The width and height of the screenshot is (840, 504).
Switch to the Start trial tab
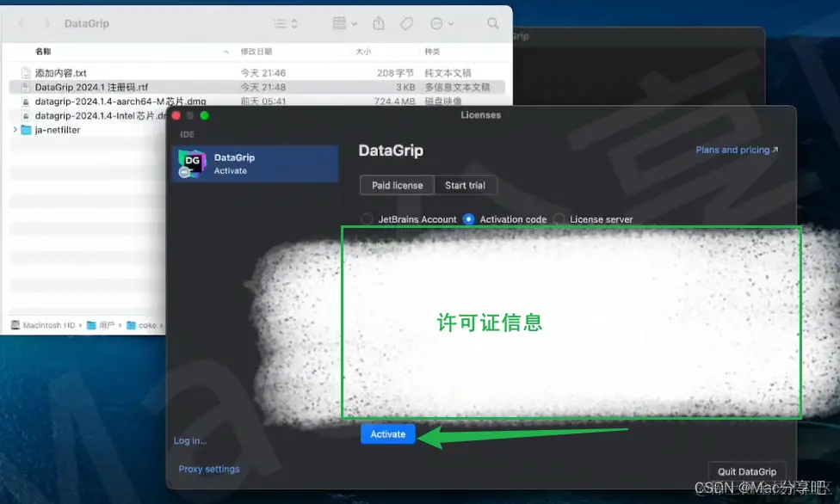(x=466, y=185)
